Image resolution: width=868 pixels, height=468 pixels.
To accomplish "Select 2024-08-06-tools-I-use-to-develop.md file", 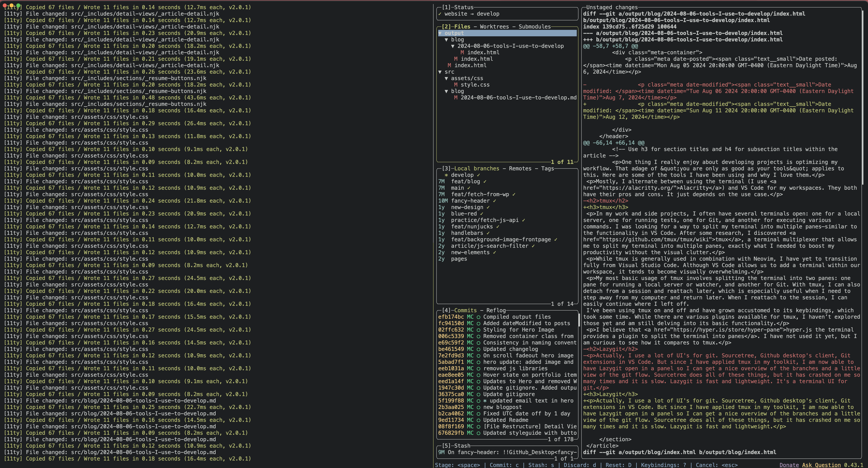I will [519, 97].
